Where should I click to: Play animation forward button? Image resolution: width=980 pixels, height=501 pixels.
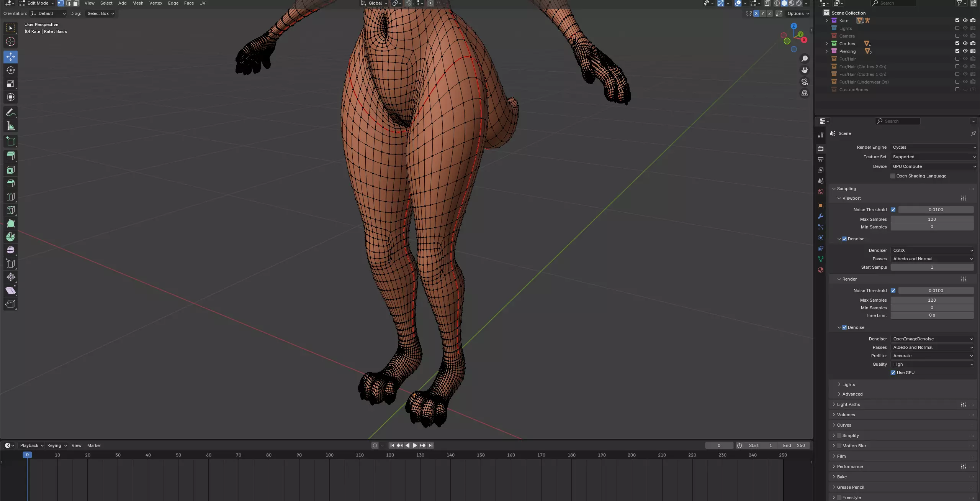(x=415, y=445)
